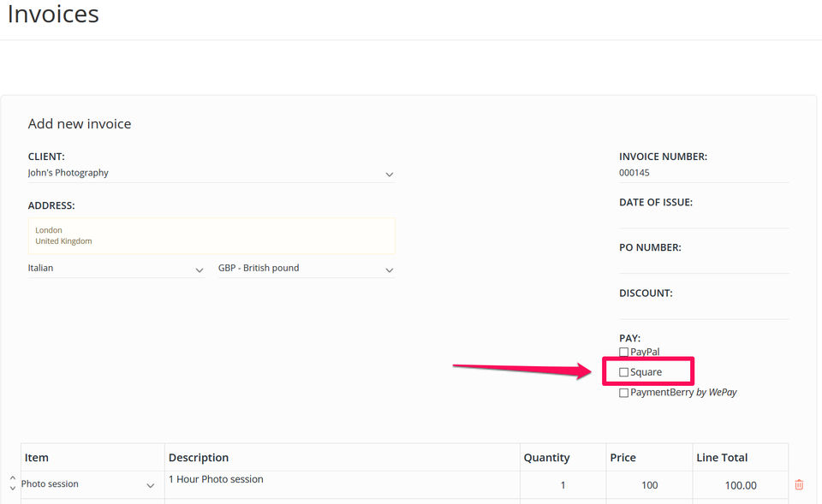This screenshot has width=822, height=504.
Task: Click the Invoice Number field 000145
Action: tap(703, 173)
